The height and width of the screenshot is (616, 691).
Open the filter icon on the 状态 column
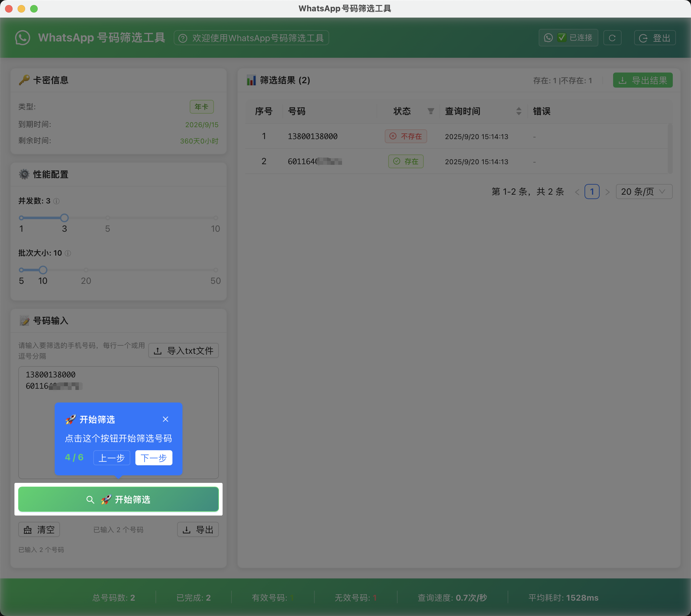[x=430, y=111]
